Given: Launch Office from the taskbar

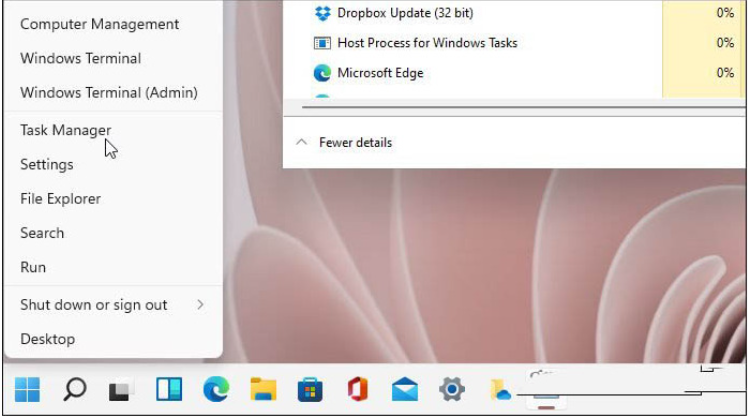Looking at the screenshot, I should pos(357,389).
